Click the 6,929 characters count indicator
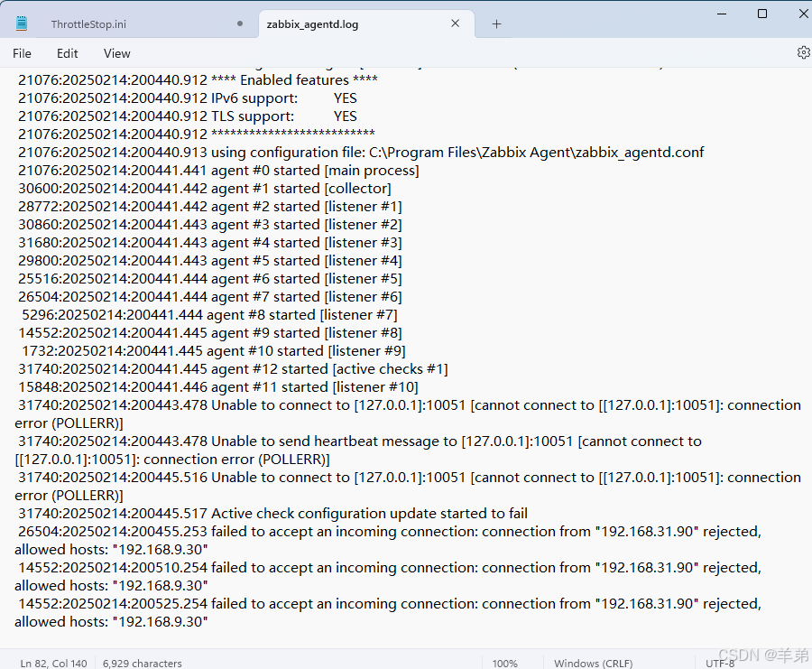The height and width of the screenshot is (669, 812). [141, 663]
